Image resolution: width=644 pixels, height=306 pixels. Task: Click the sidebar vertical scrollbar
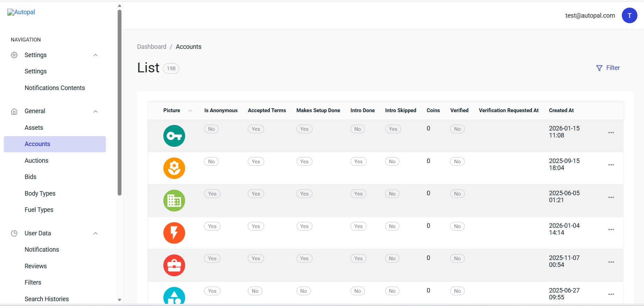(x=119, y=104)
